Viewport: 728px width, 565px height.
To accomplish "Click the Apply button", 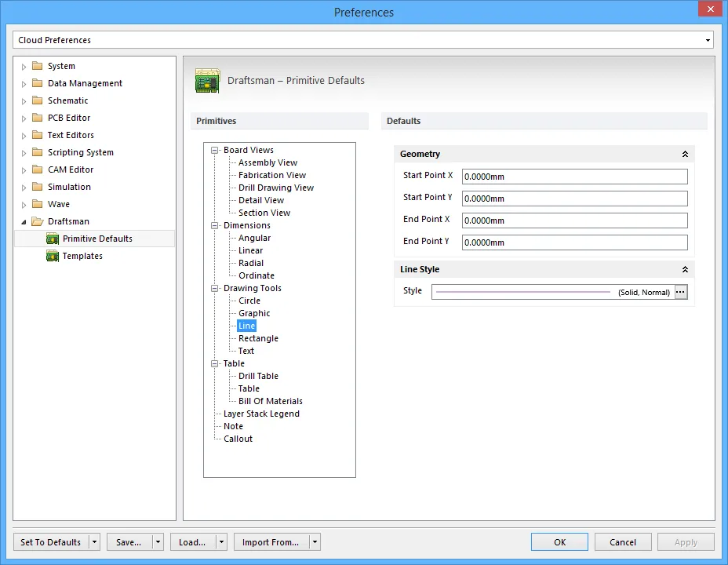I will [x=686, y=541].
